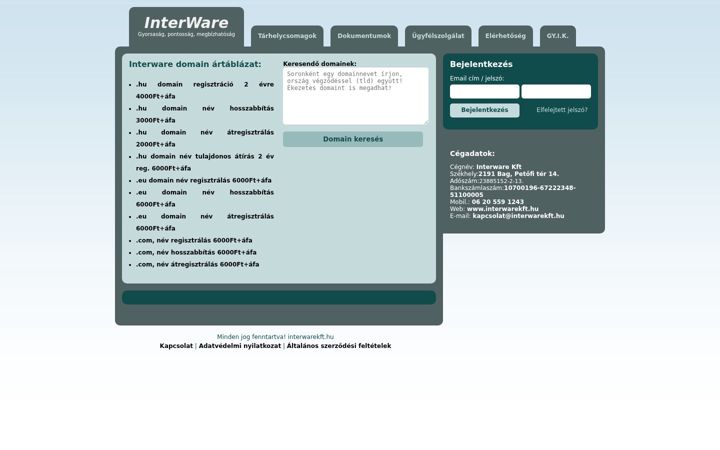The height and width of the screenshot is (450, 720).
Task: Open the Elfelejtett jelszó? link
Action: 562,110
